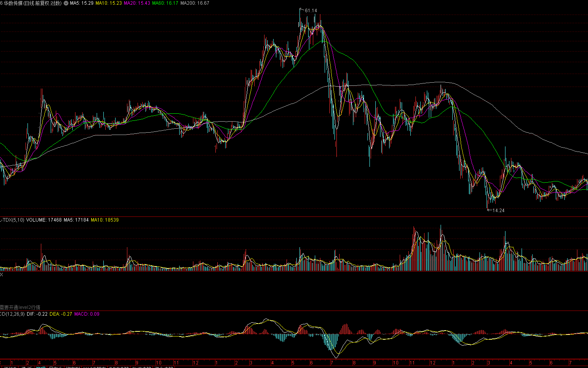Click month 6 on first-year timeline
588x368 pixels.
74,363
